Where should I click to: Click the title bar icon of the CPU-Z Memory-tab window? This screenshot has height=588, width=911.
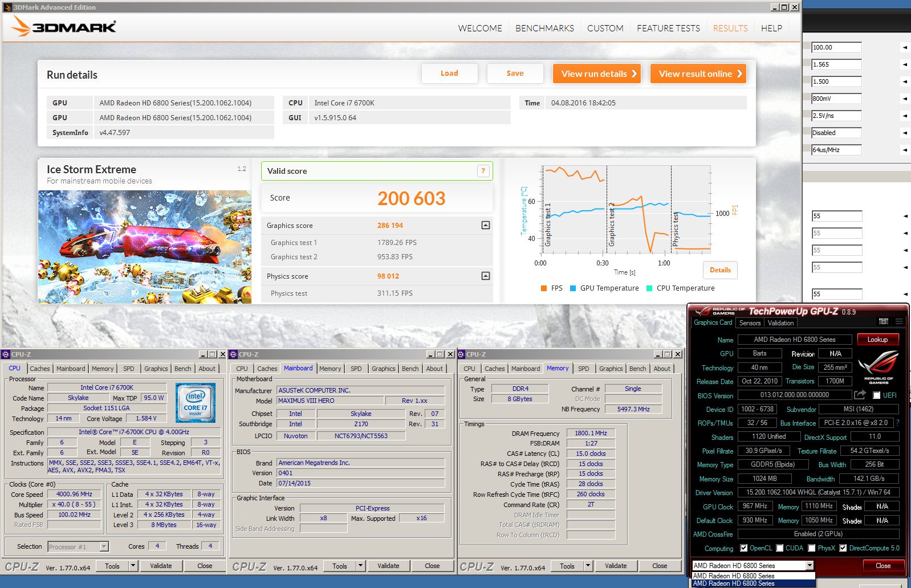(461, 354)
